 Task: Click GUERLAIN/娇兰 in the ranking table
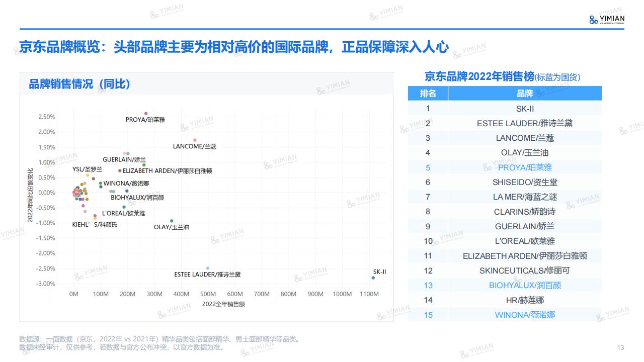(525, 226)
